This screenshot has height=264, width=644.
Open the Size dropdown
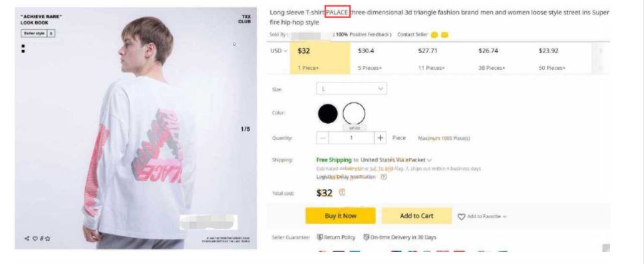pyautogui.click(x=351, y=88)
